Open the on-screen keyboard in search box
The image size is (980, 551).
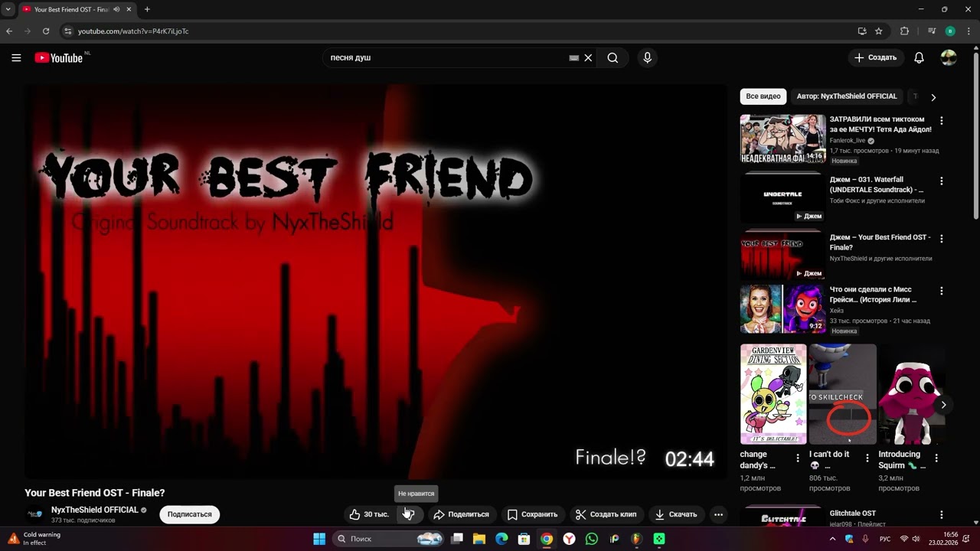(574, 57)
